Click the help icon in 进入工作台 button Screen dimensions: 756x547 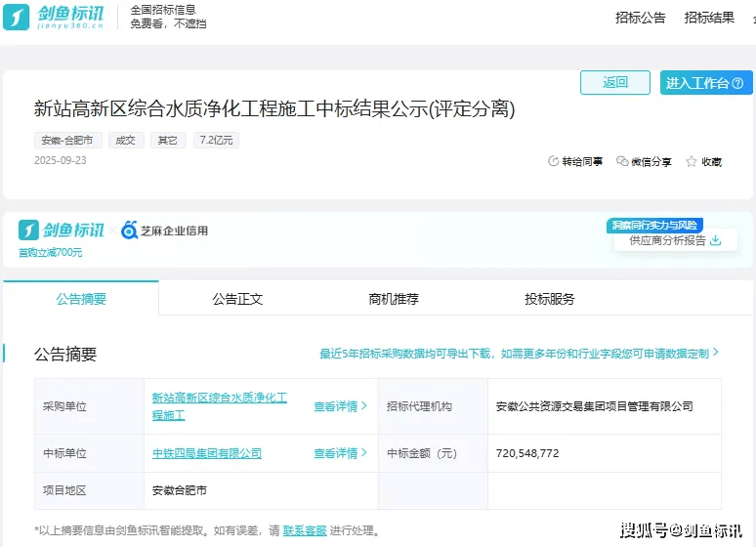point(738,83)
